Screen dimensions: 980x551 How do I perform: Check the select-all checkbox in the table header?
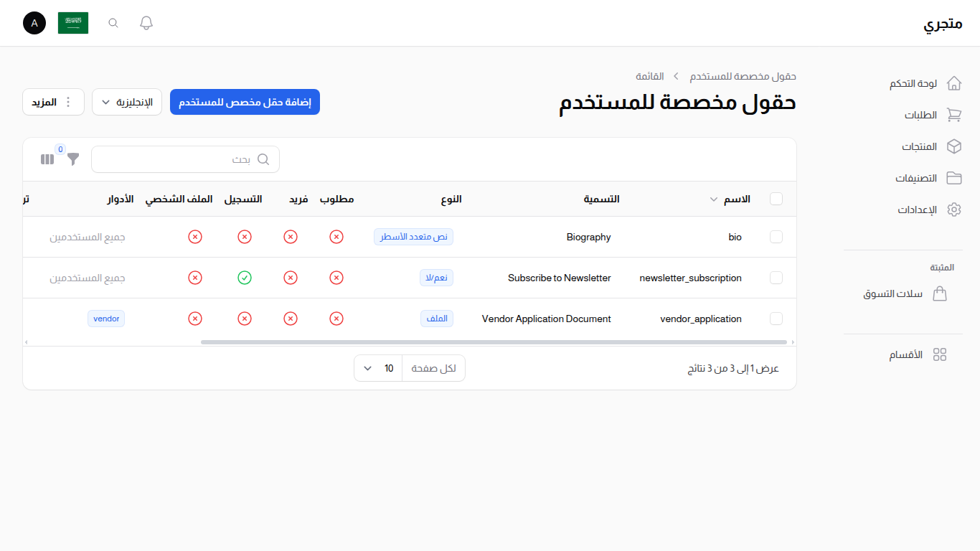[x=776, y=199]
